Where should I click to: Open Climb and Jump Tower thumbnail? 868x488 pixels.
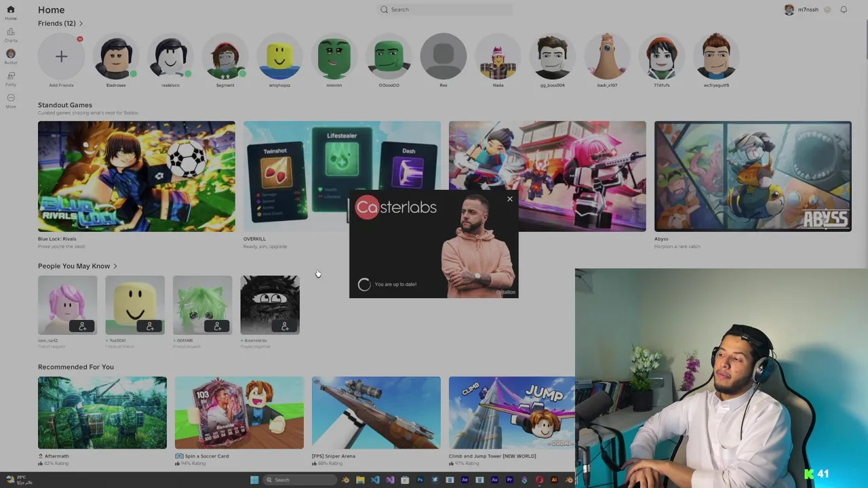512,413
